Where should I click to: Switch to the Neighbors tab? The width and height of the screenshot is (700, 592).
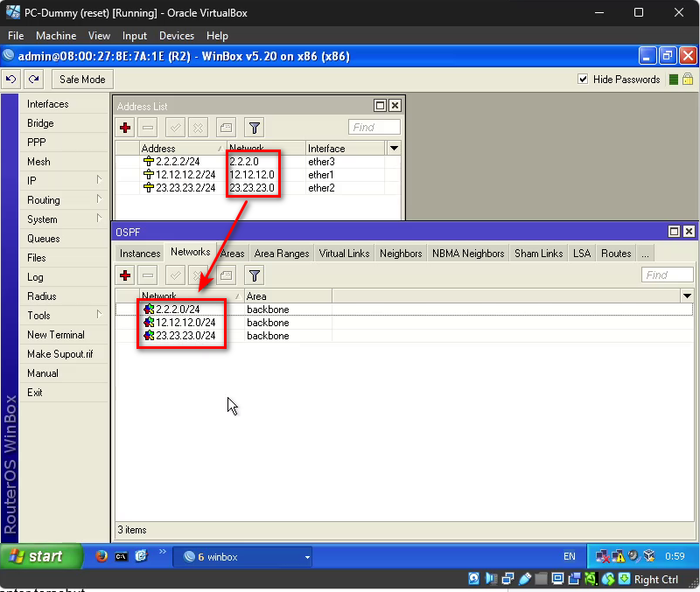coord(401,254)
